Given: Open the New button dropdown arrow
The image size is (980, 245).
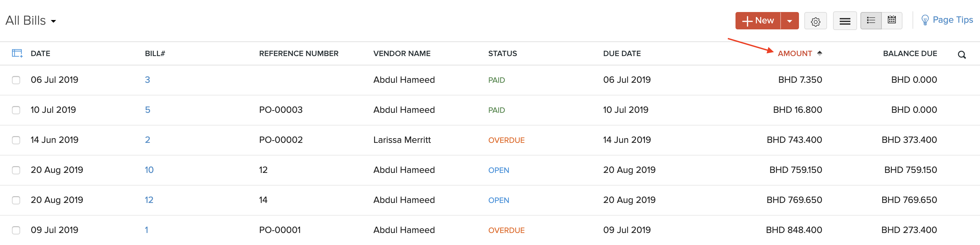Looking at the screenshot, I should 789,21.
